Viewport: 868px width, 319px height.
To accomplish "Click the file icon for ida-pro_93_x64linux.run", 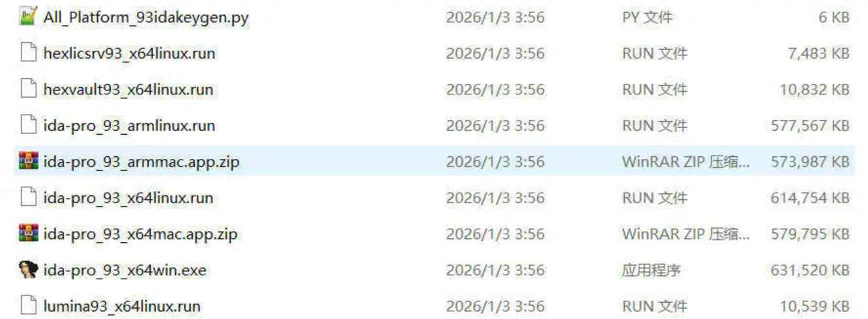I will 27,197.
